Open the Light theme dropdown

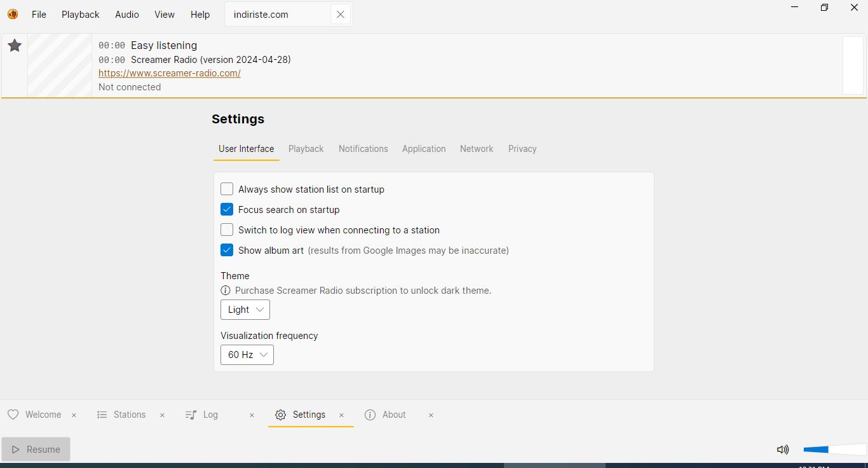tap(245, 310)
